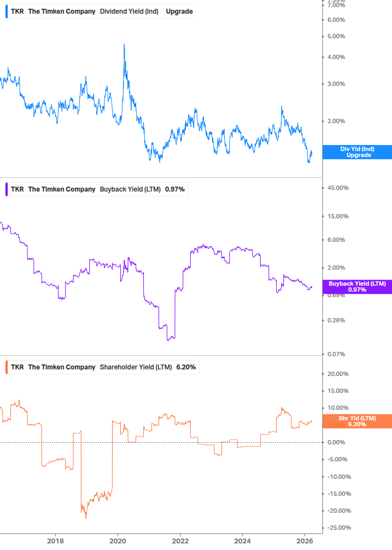392x550 pixels.
Task: Click the blue "Div Yld (Ind)" axis badge
Action: [356, 152]
